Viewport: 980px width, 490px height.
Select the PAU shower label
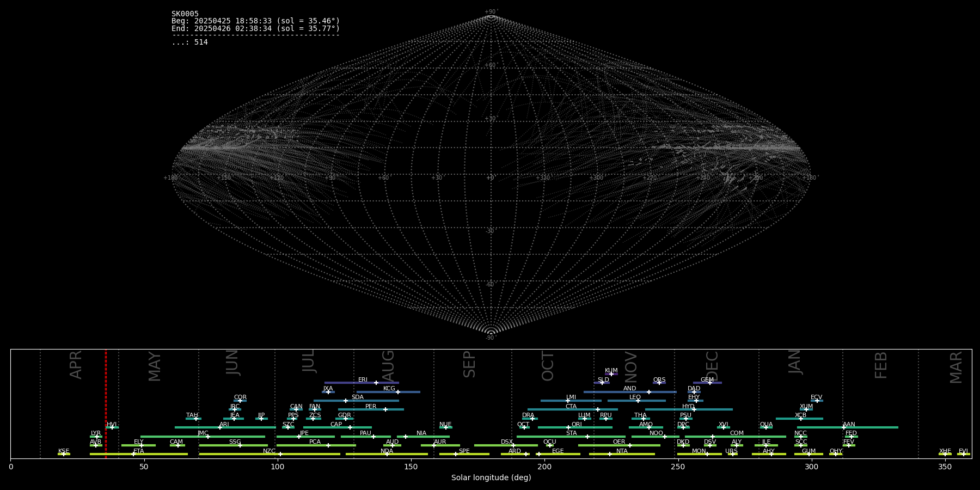[365, 433]
